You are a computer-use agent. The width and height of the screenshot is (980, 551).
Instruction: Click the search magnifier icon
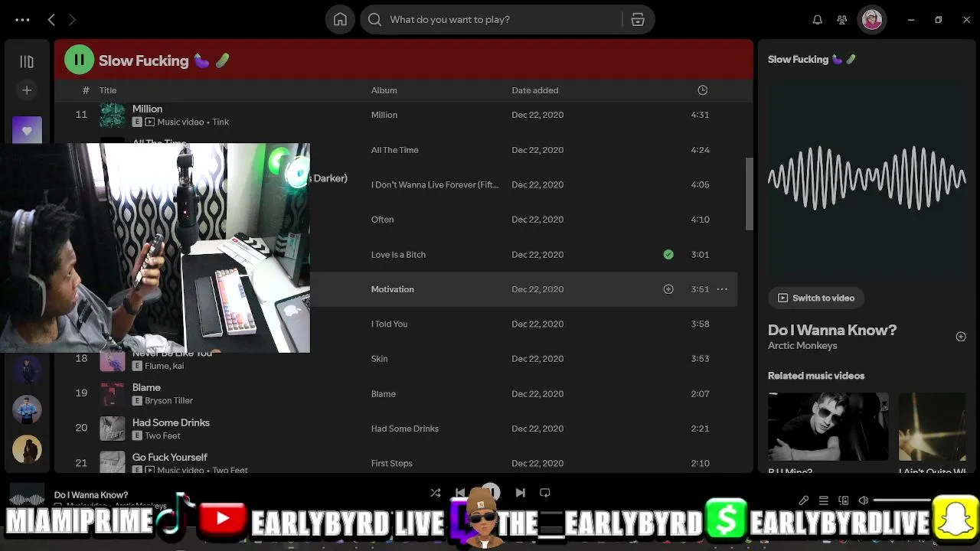[374, 20]
